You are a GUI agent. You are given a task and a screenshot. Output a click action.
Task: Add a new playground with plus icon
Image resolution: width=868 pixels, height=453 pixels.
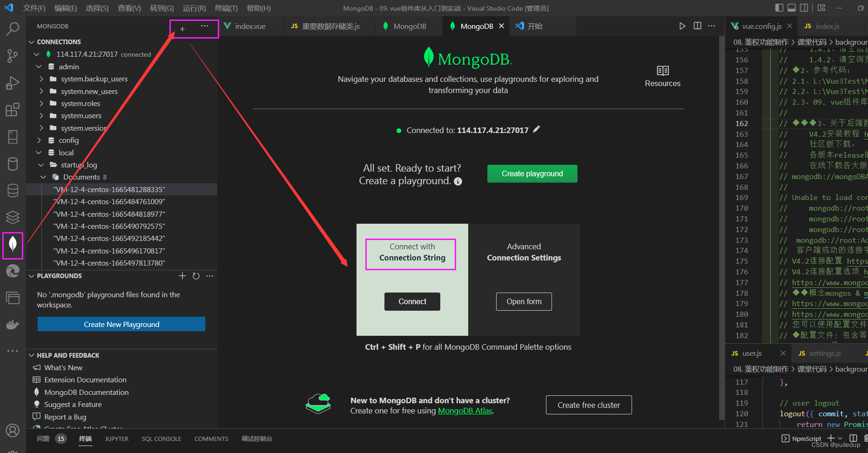[182, 276]
